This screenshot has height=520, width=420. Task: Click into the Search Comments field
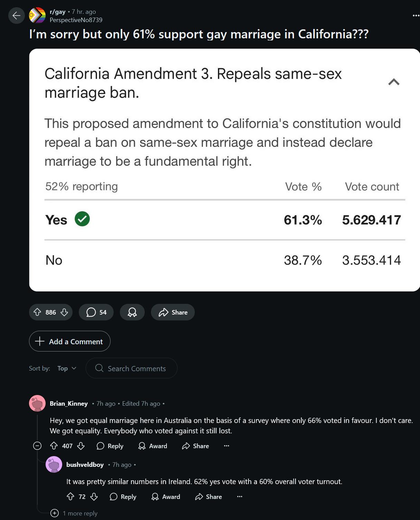(x=136, y=368)
